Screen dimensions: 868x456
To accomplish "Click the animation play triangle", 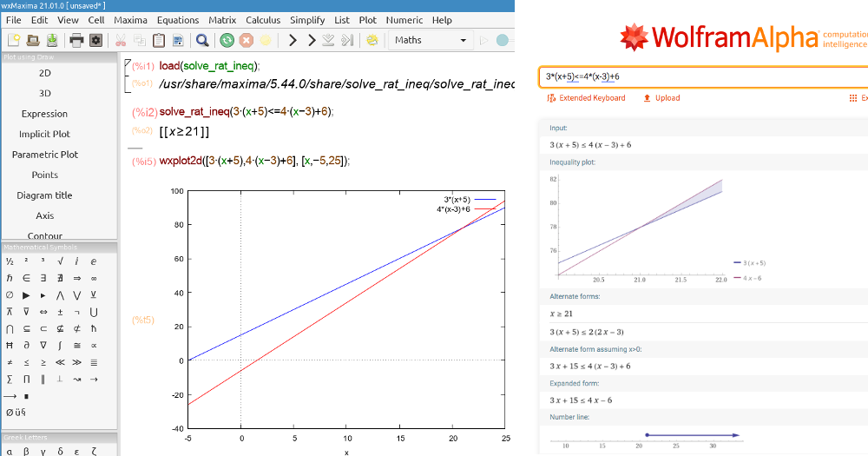I will point(483,40).
